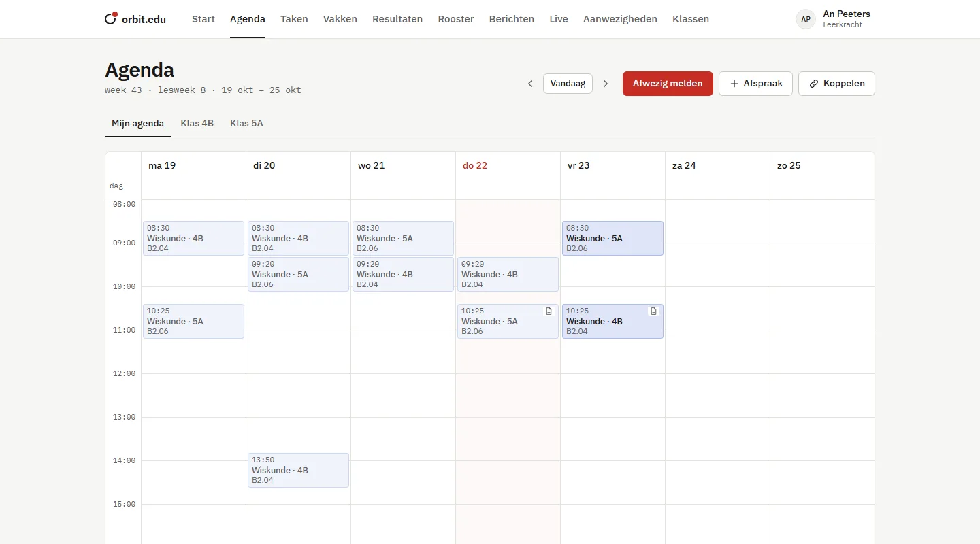
Task: Select the za 24 day header
Action: click(x=684, y=165)
